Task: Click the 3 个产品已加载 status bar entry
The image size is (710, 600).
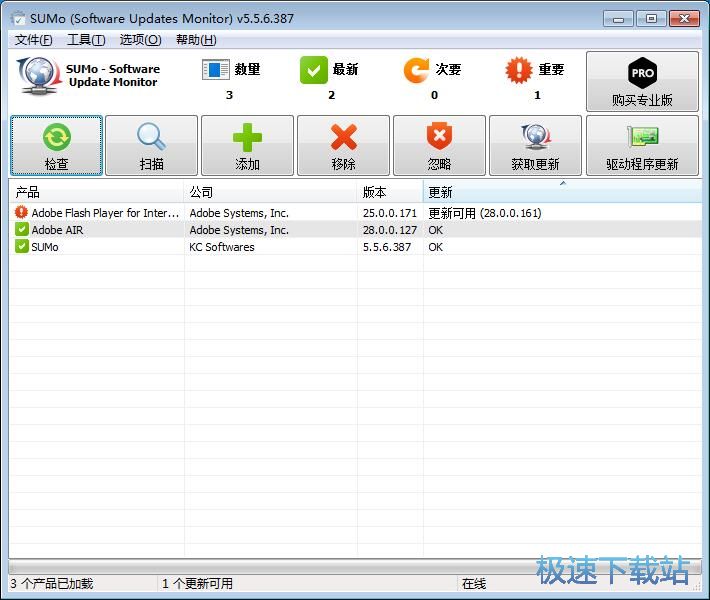Action: pos(52,583)
